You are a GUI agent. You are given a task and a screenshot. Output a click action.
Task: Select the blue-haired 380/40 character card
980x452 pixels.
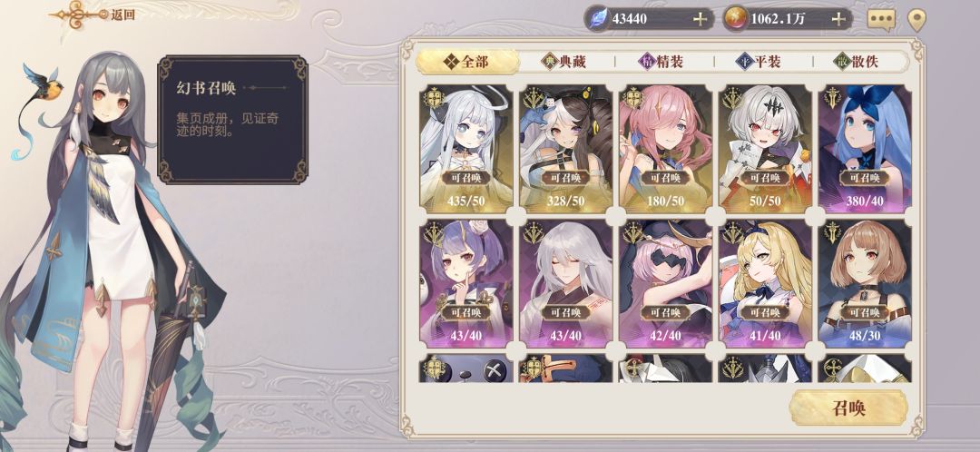point(865,149)
